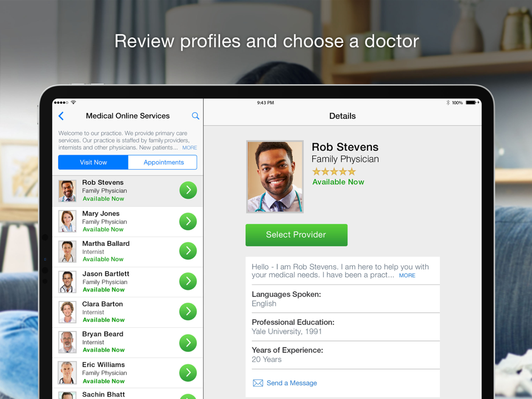This screenshot has height=399, width=532.
Task: Open Eric Williams green arrow button
Action: pos(188,373)
